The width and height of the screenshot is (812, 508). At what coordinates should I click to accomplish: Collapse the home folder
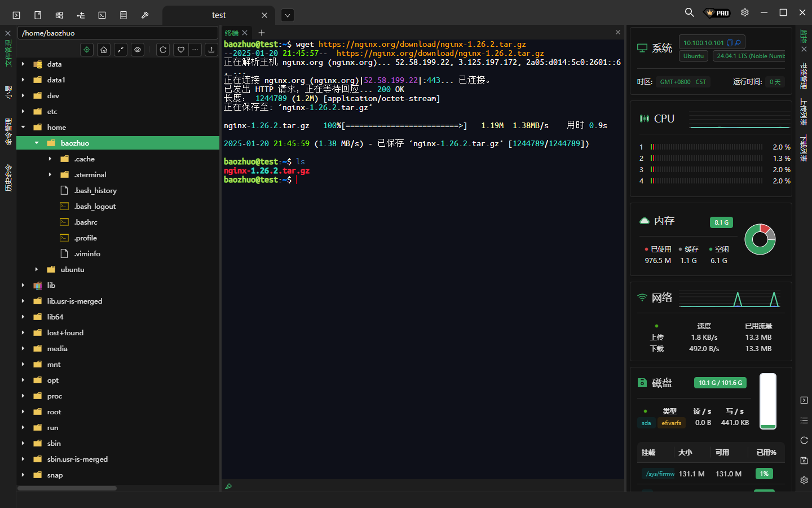pos(23,128)
